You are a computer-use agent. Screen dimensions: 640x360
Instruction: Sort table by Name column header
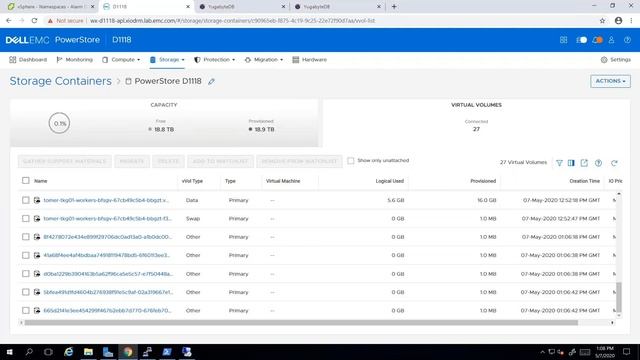tap(40, 181)
